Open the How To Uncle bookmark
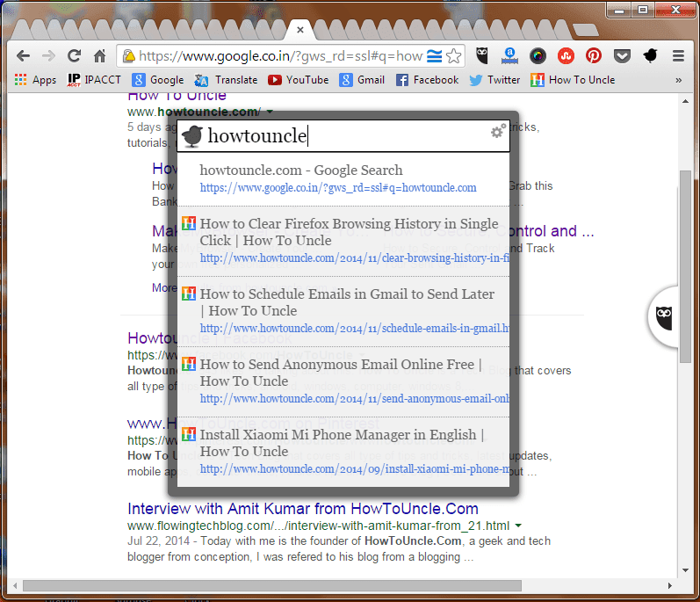The width and height of the screenshot is (700, 602). [x=573, y=80]
